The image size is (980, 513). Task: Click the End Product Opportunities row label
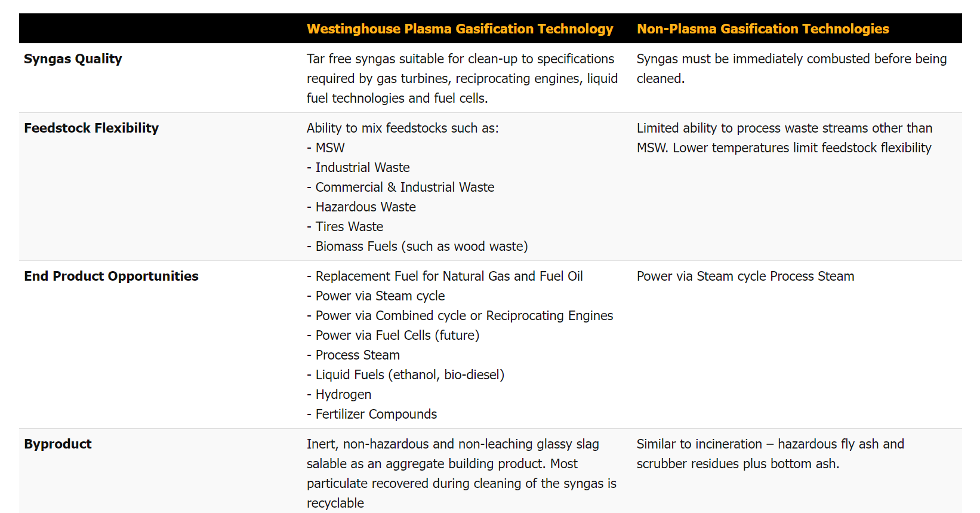111,276
